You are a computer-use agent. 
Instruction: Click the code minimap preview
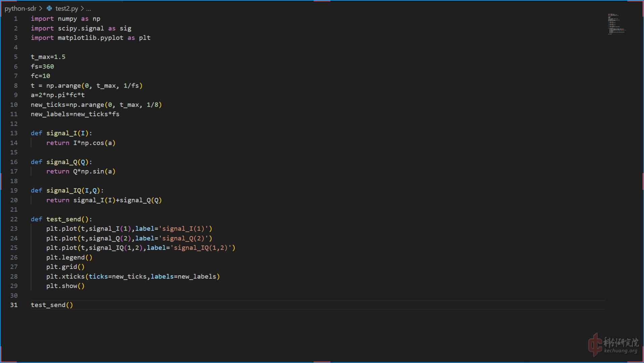point(616,24)
